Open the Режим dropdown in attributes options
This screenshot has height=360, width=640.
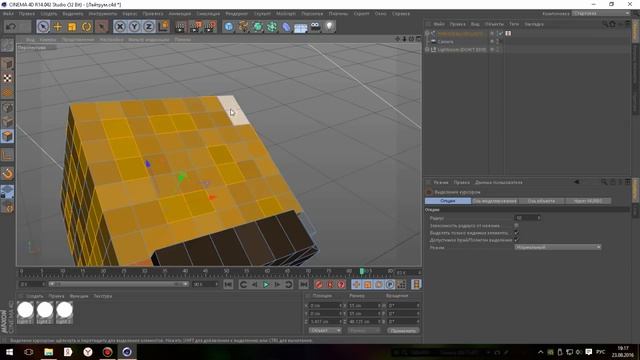pyautogui.click(x=558, y=247)
